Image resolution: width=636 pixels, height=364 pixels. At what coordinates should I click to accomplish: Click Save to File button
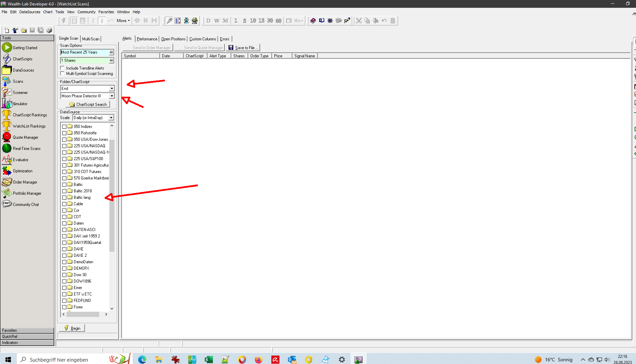pyautogui.click(x=243, y=48)
